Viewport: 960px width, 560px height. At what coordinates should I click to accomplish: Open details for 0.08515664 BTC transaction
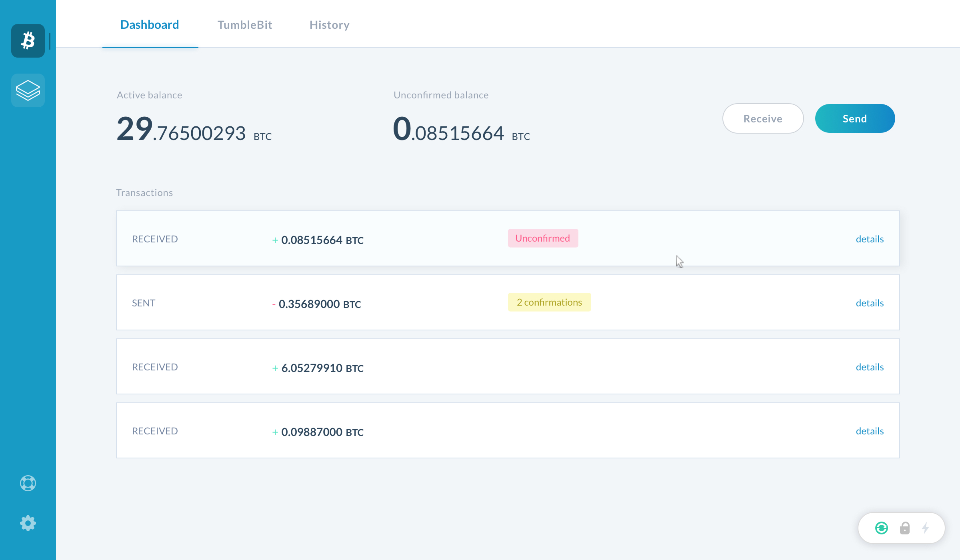click(870, 239)
